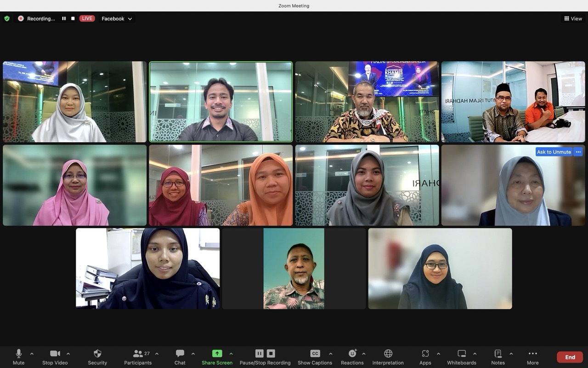Pause recording in the top recording bar

[x=64, y=18]
